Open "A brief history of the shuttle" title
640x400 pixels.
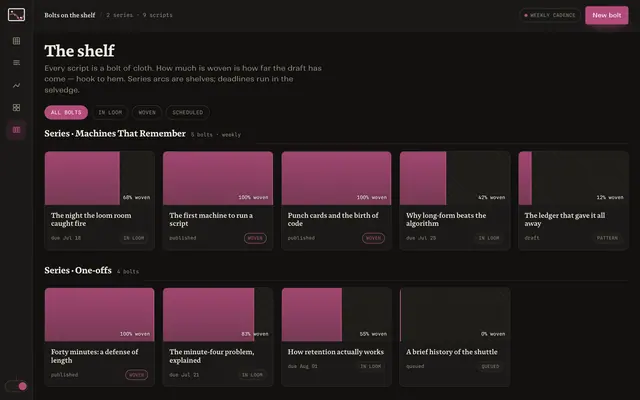[x=451, y=352]
